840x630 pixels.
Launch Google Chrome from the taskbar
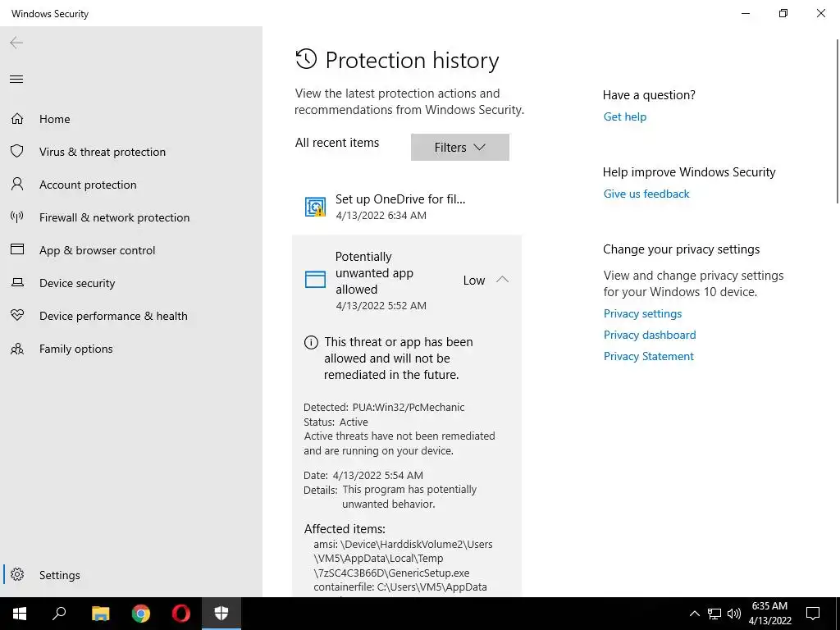coord(141,614)
